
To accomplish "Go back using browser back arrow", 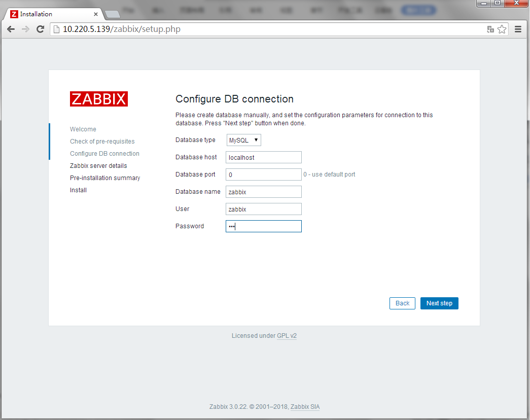I will click(11, 29).
